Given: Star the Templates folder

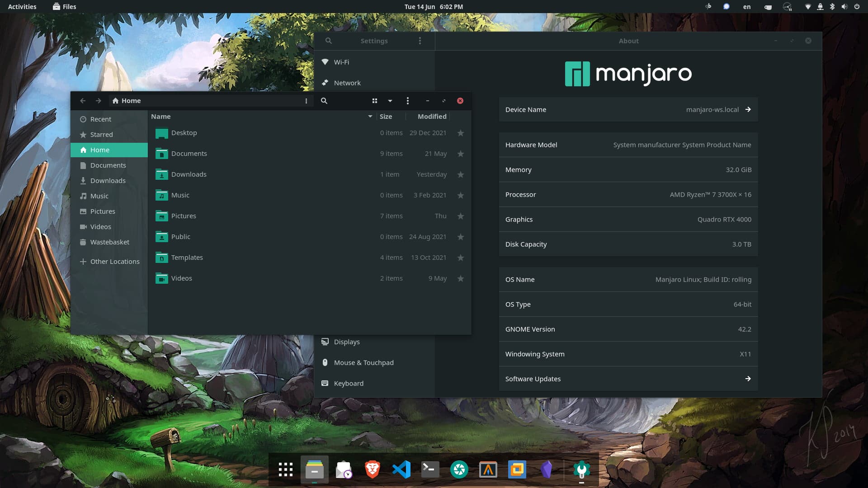Looking at the screenshot, I should pos(461,258).
